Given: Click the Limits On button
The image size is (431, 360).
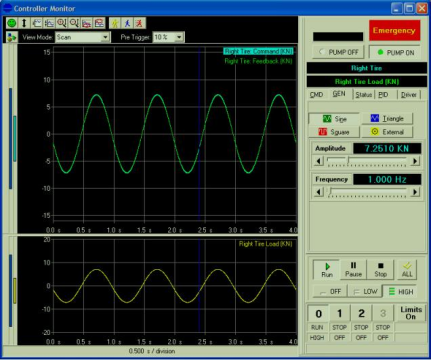Looking at the screenshot, I should (x=411, y=313).
